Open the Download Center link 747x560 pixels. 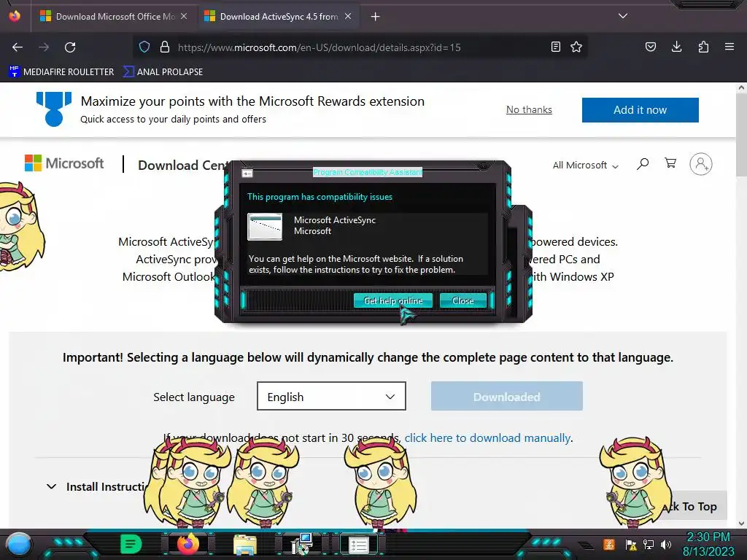click(x=182, y=166)
